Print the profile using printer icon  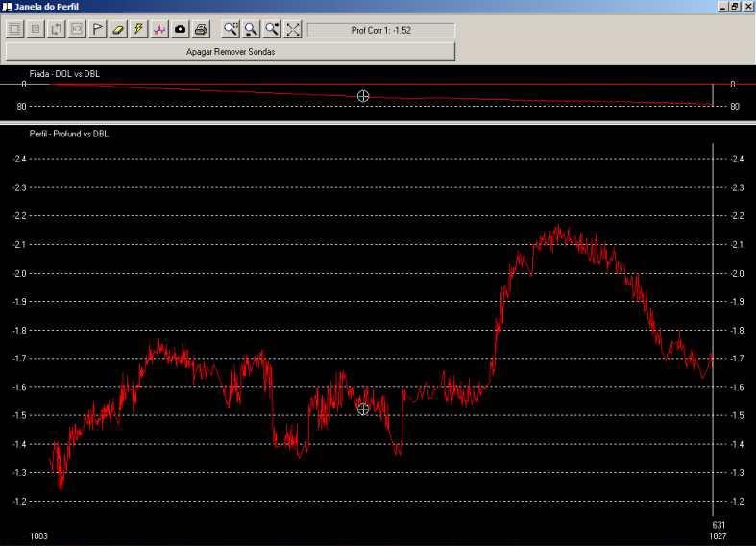[x=201, y=30]
